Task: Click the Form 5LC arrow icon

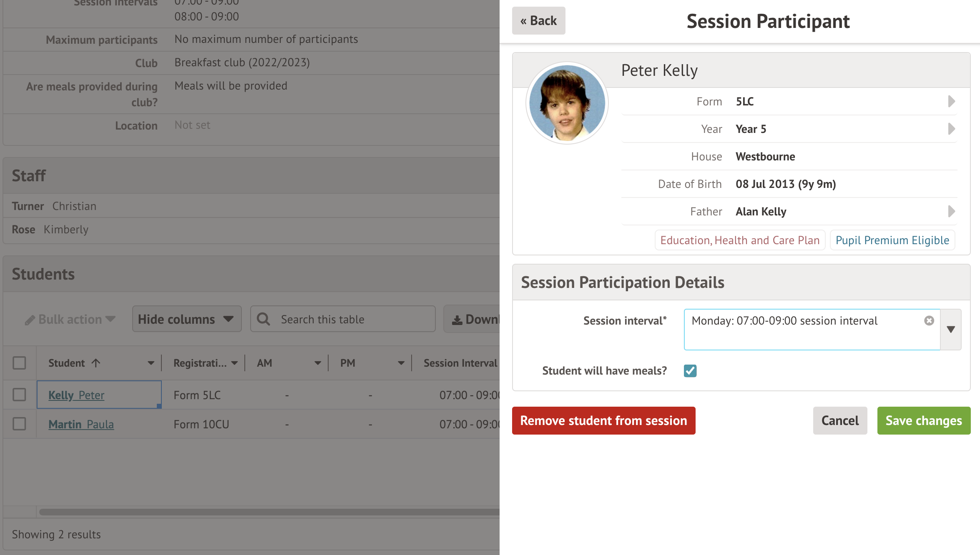Action: coord(951,101)
